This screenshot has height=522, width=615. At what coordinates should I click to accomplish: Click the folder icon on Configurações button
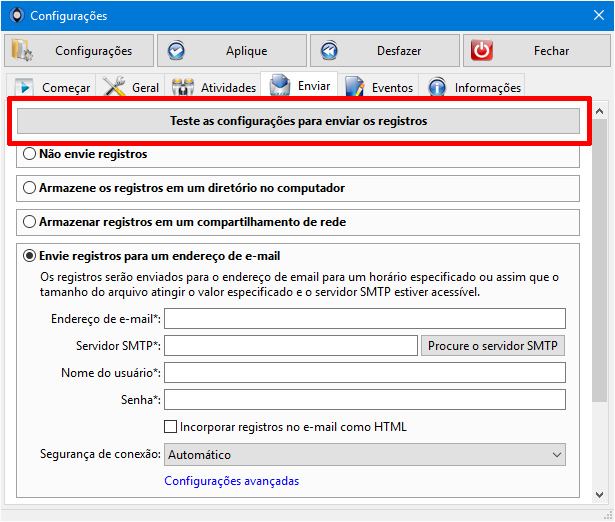[22, 50]
